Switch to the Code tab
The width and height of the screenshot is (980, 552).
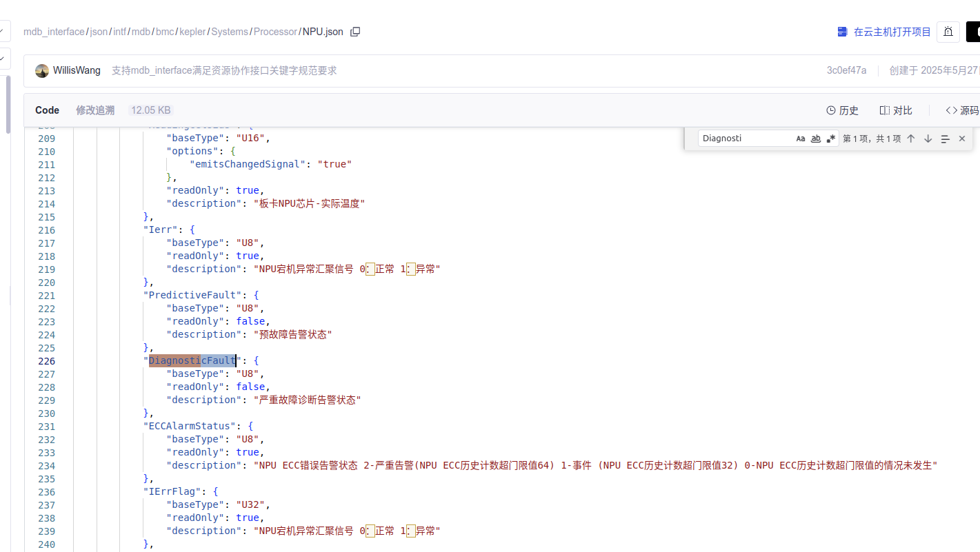pos(48,110)
